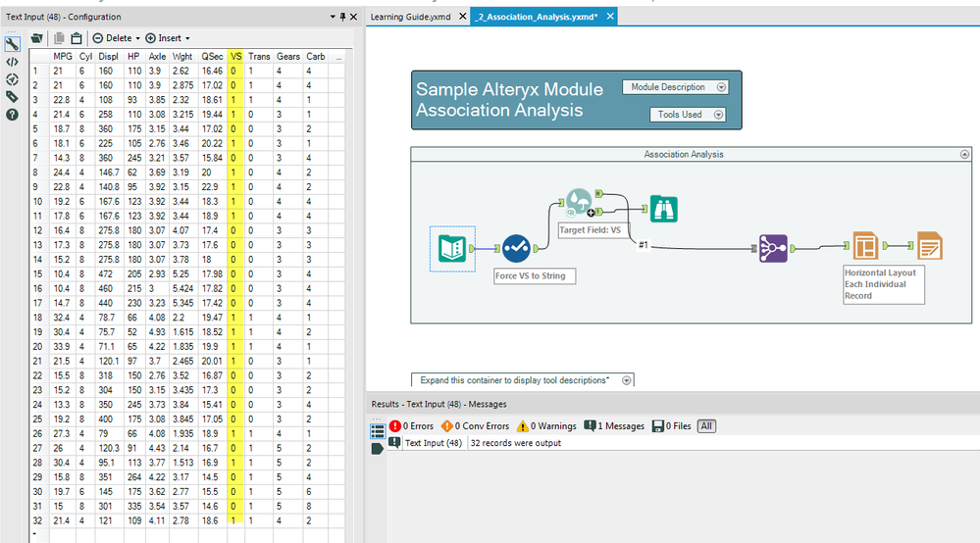Show the messages list view in Results
Viewport: 980px width, 543px height.
tap(378, 430)
